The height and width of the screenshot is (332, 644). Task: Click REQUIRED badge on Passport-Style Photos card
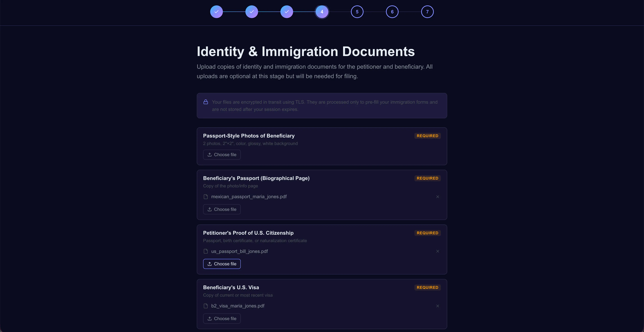pyautogui.click(x=427, y=136)
